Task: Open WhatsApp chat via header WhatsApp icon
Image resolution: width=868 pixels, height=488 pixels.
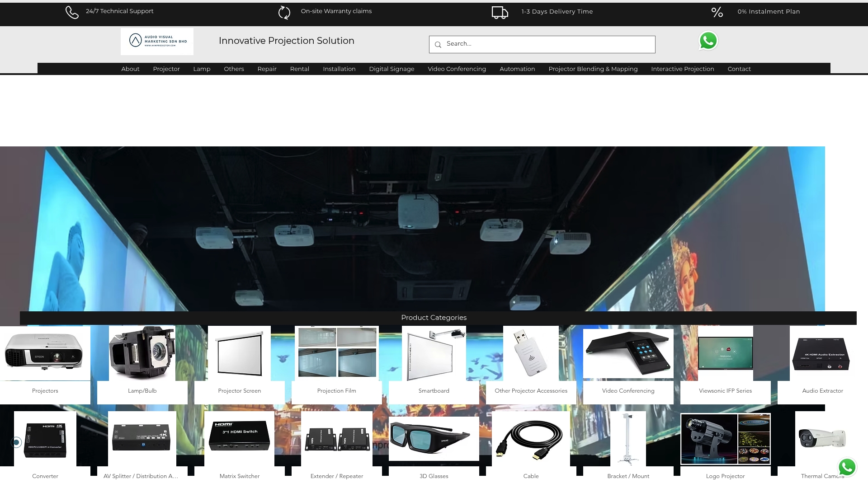Action: pyautogui.click(x=708, y=41)
